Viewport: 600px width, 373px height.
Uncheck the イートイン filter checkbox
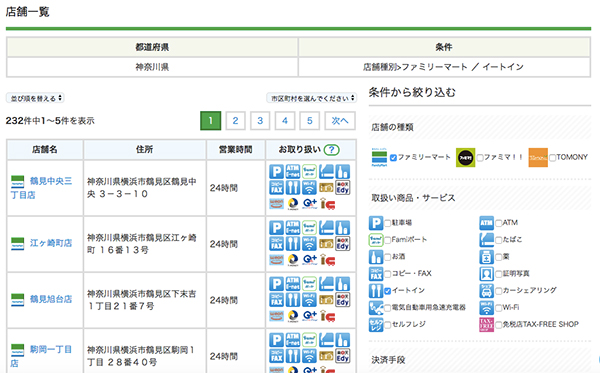point(388,291)
